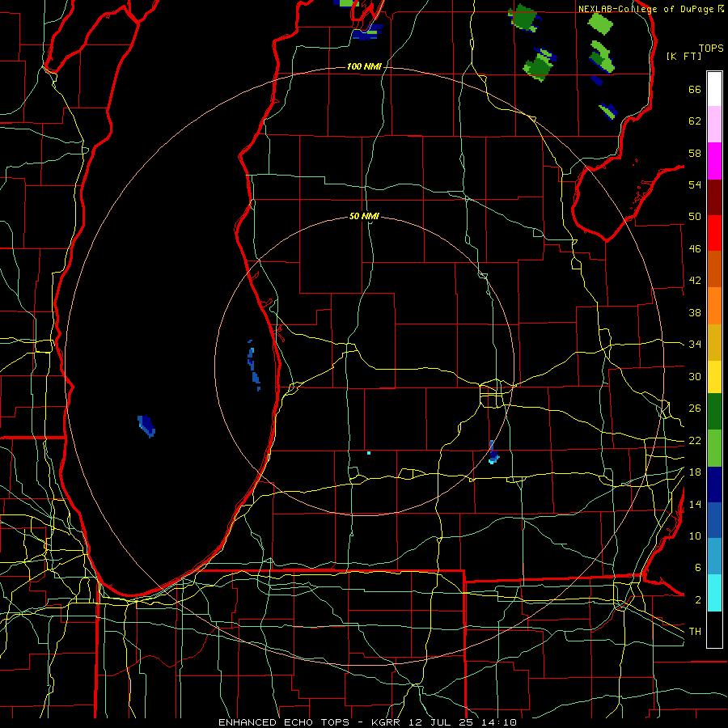Click the 18 value on the scale
Image resolution: width=728 pixels, height=728 pixels.
pyautogui.click(x=695, y=472)
